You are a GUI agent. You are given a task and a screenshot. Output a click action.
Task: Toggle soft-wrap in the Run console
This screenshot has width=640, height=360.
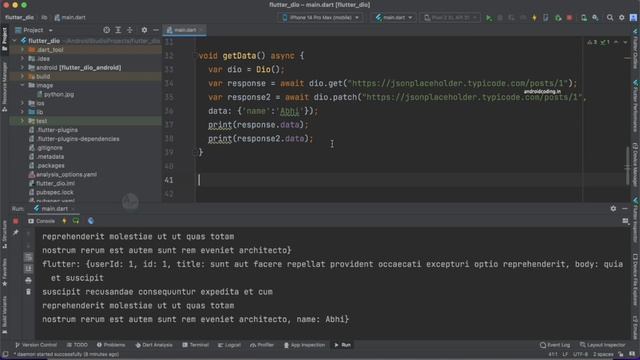pos(28,257)
